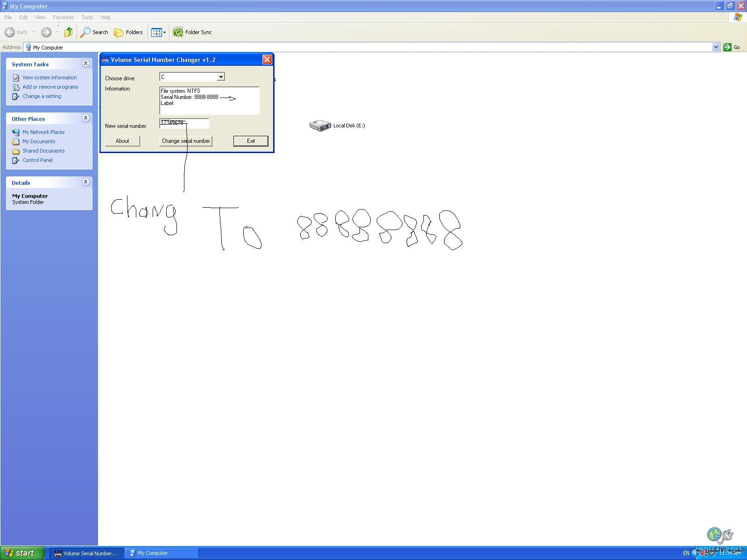This screenshot has height=560, width=747.
Task: Minimize the My Computer window
Action: pyautogui.click(x=719, y=6)
